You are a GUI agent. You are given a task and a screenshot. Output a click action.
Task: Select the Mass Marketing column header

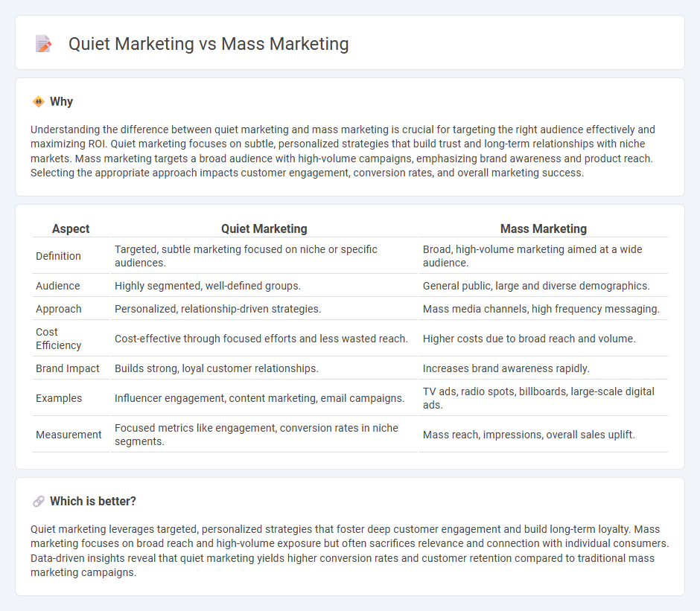[x=544, y=228]
